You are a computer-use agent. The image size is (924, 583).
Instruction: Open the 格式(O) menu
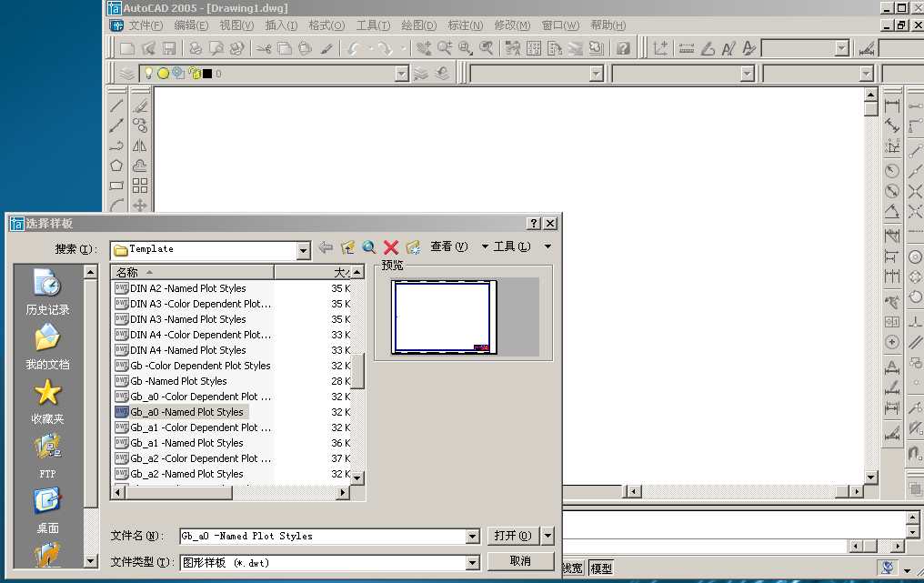[326, 25]
